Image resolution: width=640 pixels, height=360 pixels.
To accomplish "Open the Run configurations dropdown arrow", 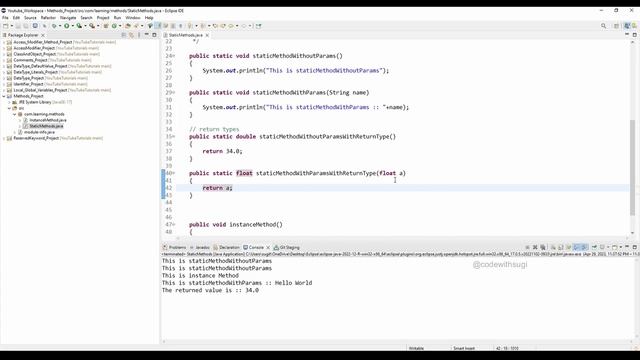I will point(73,26).
